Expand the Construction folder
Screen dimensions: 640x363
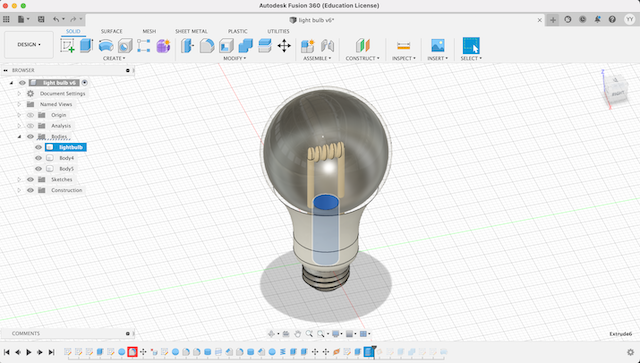click(x=19, y=190)
